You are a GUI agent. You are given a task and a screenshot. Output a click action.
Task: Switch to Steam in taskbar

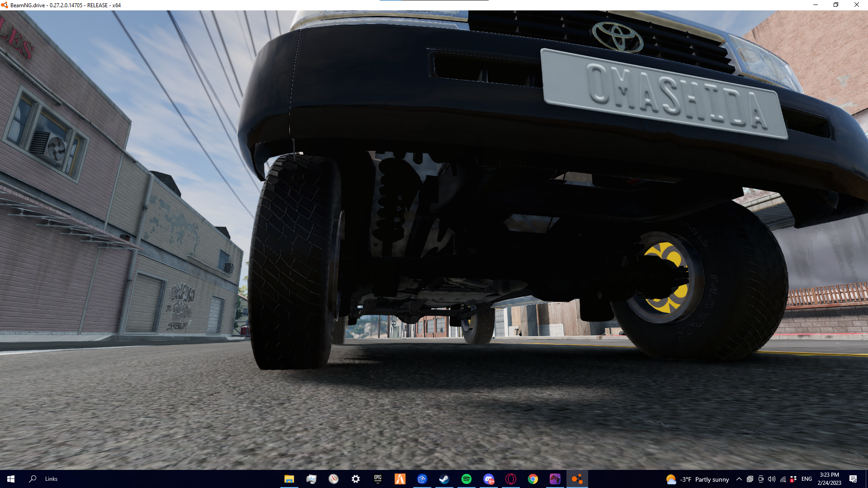coord(444,479)
